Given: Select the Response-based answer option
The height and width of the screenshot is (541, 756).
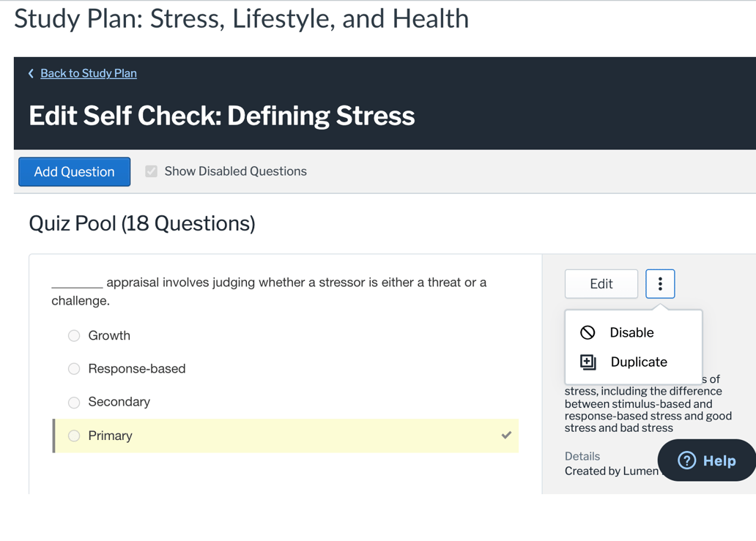Looking at the screenshot, I should [74, 369].
